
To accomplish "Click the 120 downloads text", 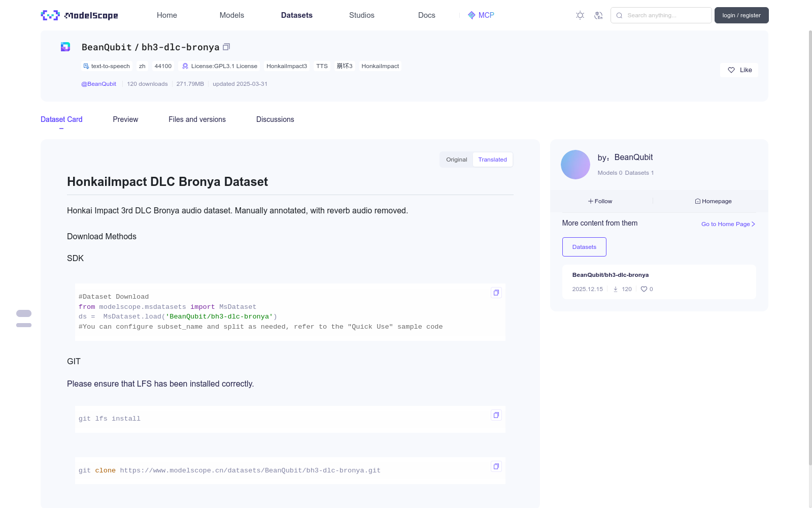I will (x=147, y=84).
